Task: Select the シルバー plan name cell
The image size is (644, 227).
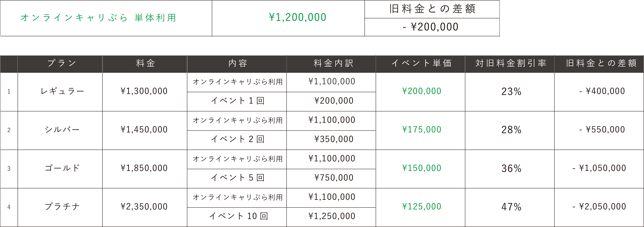Action: (62, 130)
